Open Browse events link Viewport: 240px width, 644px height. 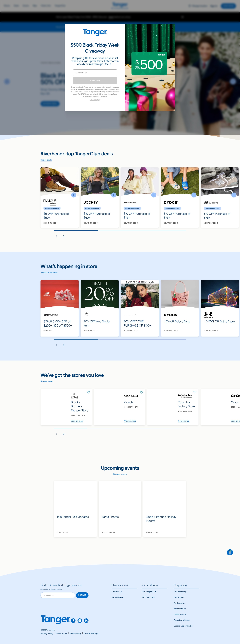[x=120, y=474]
